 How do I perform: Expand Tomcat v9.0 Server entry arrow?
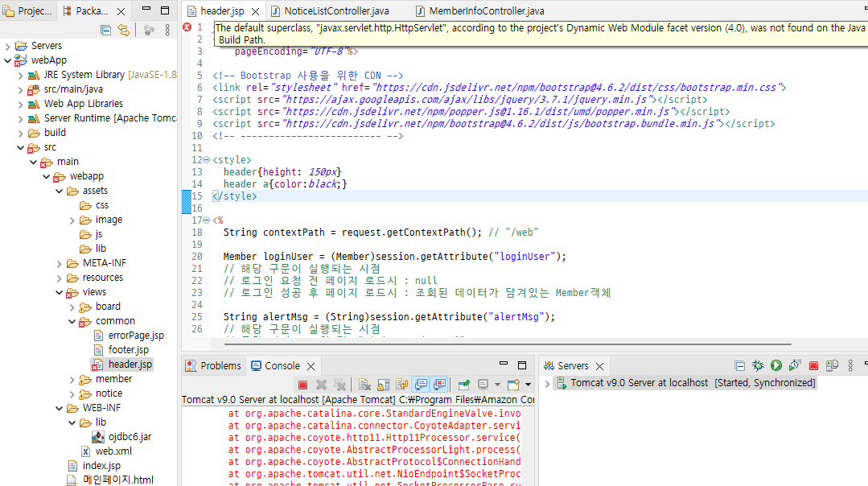(x=547, y=383)
